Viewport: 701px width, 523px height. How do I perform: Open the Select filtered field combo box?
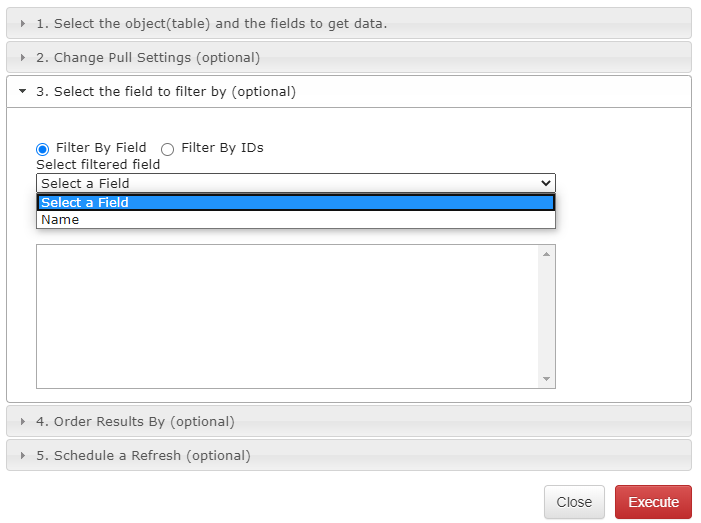[x=296, y=183]
